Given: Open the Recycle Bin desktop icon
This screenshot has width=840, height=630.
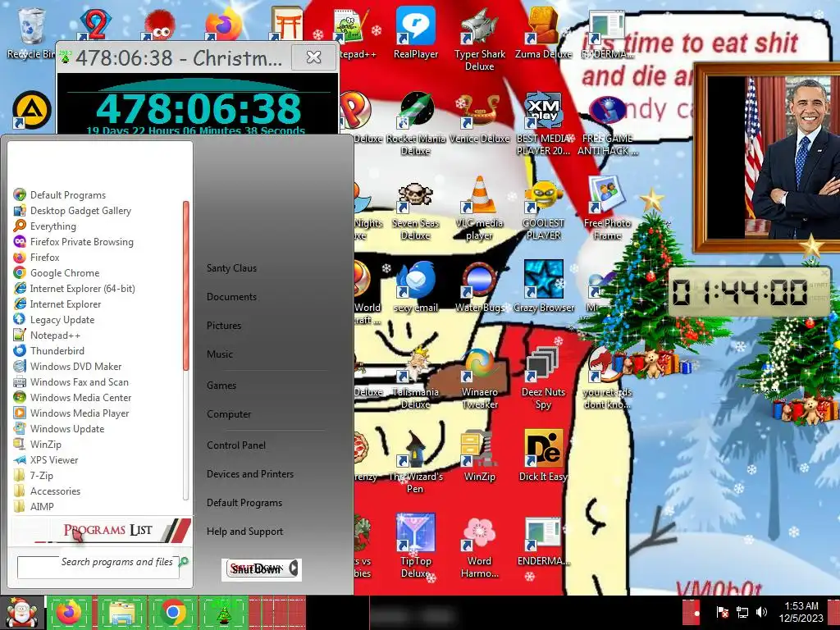Looking at the screenshot, I should pos(30,32).
